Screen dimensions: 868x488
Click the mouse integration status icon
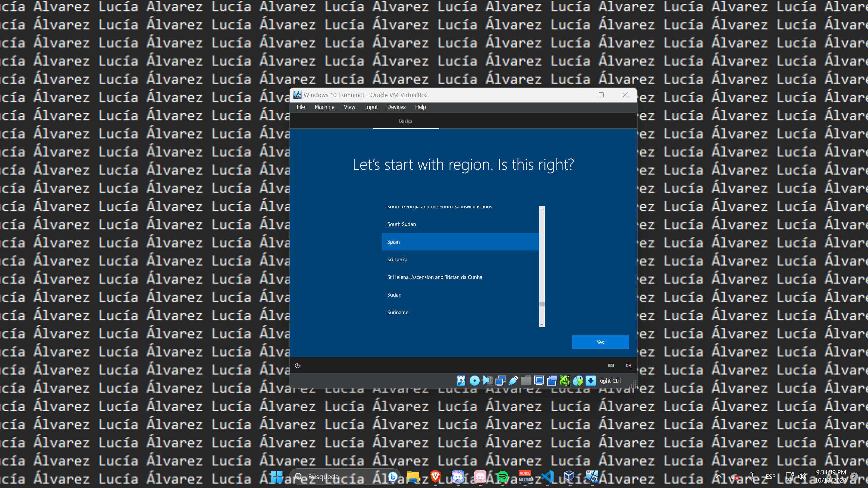(x=578, y=381)
